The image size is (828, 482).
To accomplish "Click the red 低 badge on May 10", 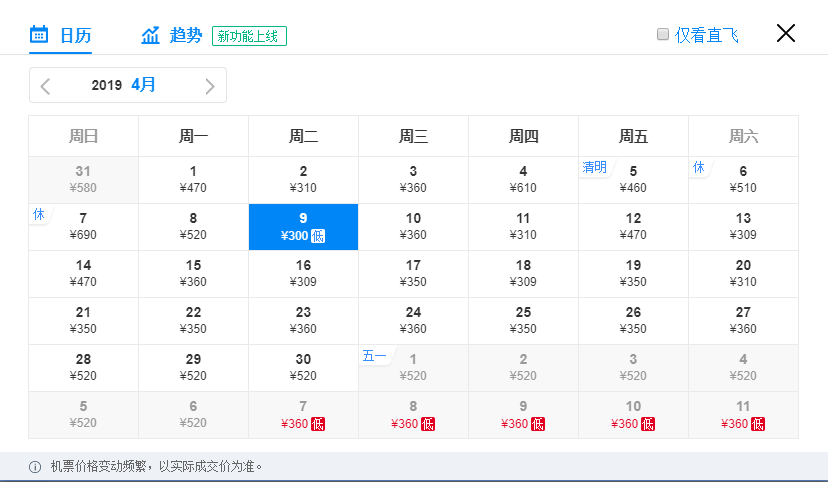I will [x=648, y=424].
